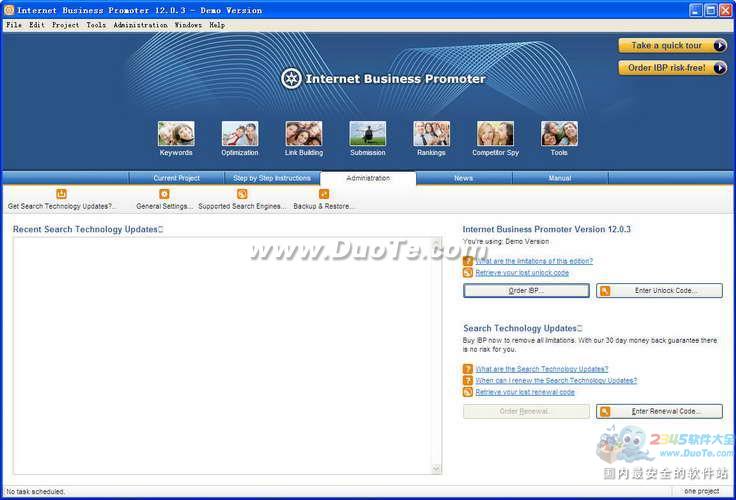Image resolution: width=736 pixels, height=500 pixels.
Task: Open Backup & Restore toolbar icon
Action: pyautogui.click(x=324, y=193)
